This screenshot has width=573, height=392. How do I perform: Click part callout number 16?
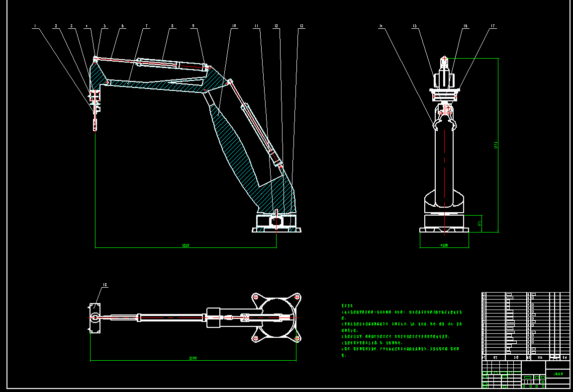tap(465, 26)
